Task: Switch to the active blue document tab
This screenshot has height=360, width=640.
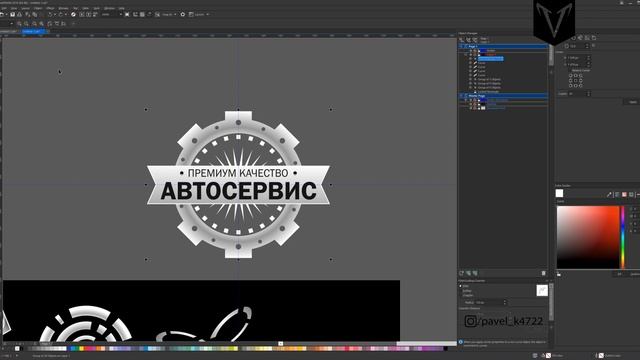Action: pos(33,31)
